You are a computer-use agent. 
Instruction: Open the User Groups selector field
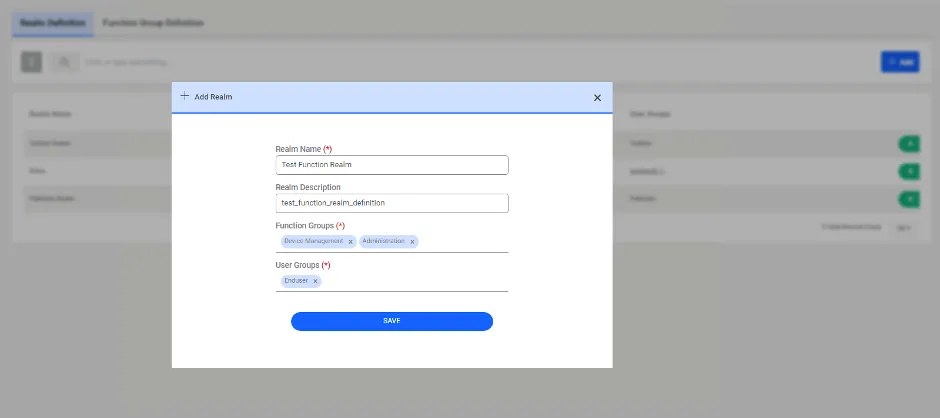click(392, 281)
